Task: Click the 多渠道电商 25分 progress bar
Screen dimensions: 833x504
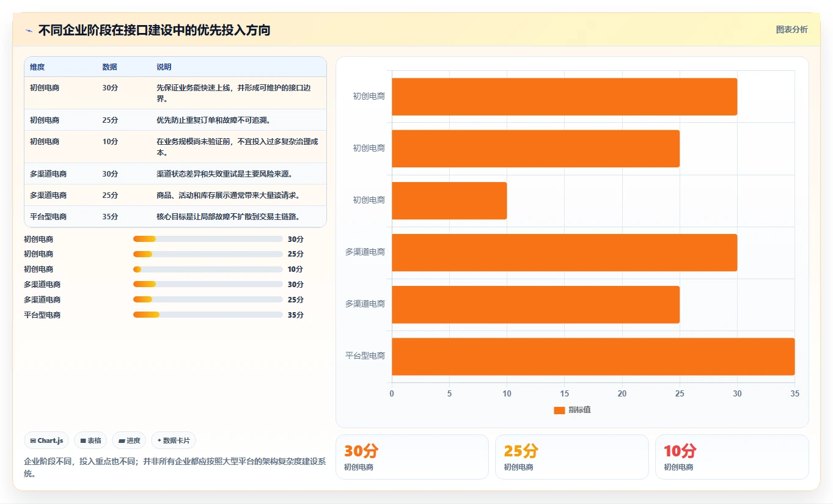Action: pyautogui.click(x=208, y=299)
